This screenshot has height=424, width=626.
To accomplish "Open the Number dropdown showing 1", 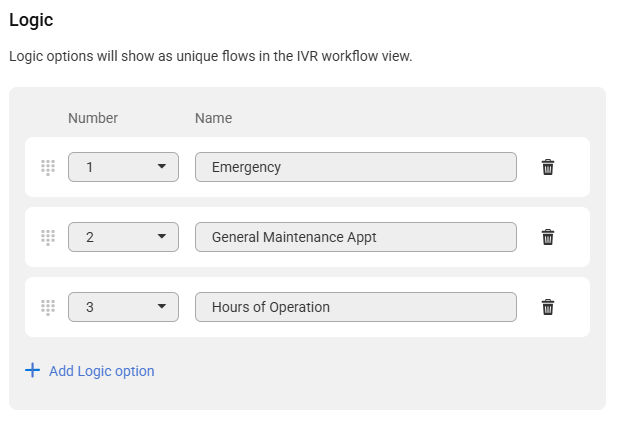I will tap(123, 167).
